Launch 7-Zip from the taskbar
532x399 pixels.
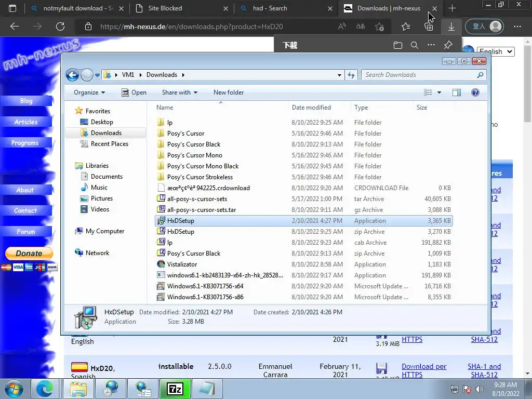(175, 389)
